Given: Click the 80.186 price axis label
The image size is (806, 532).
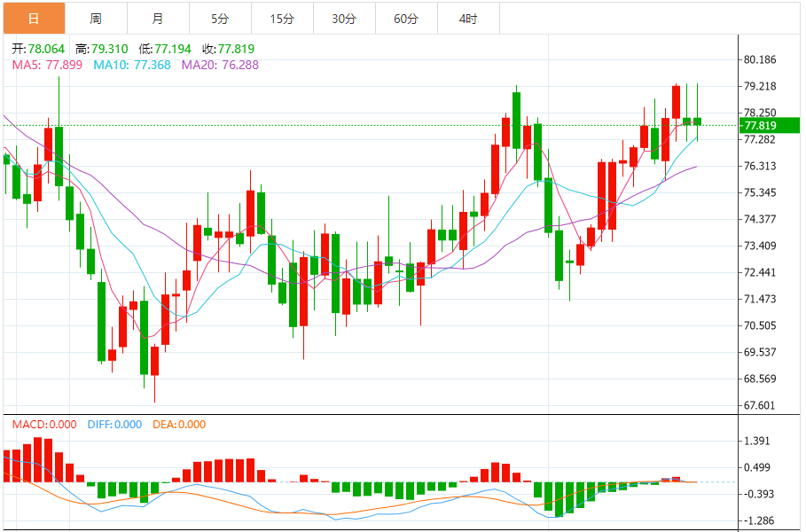Looking at the screenshot, I should [x=760, y=59].
